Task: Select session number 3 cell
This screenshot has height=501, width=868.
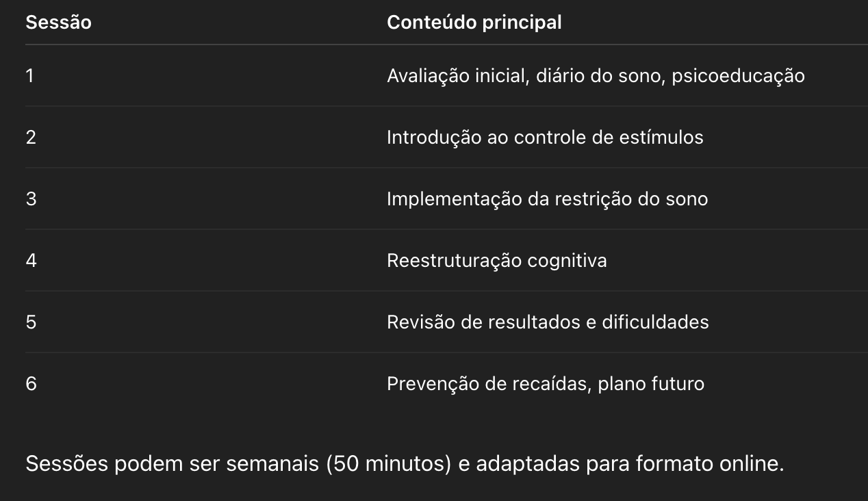Action: tap(31, 198)
